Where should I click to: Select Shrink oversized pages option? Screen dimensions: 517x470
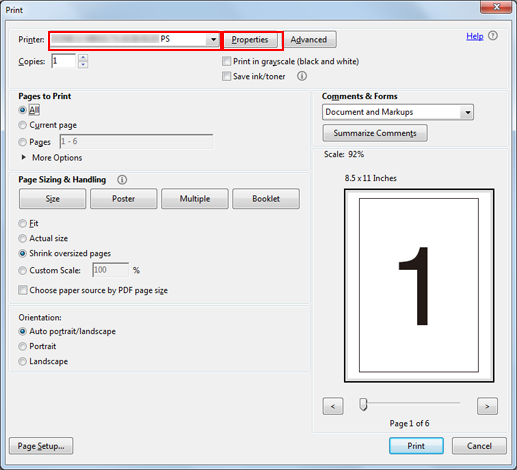click(22, 254)
